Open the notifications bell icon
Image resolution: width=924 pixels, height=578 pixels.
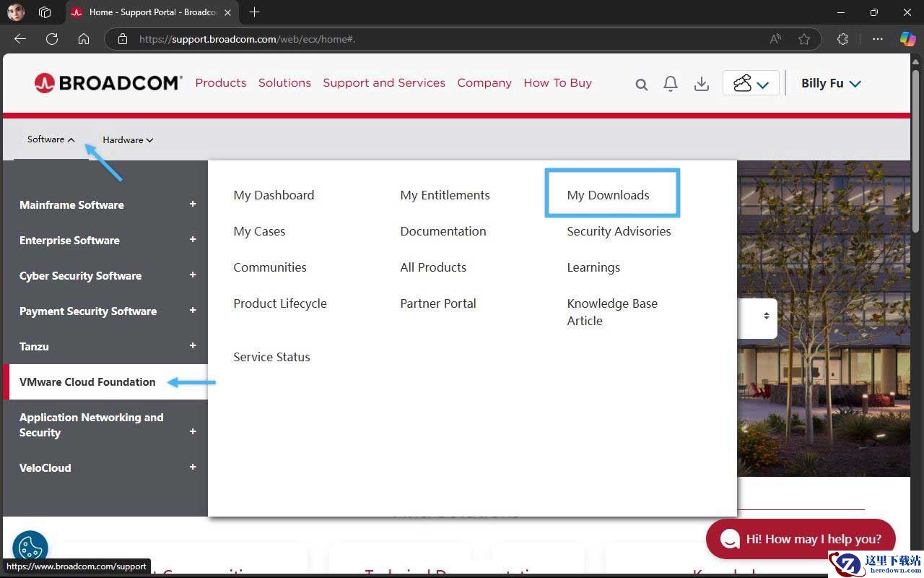click(x=671, y=84)
